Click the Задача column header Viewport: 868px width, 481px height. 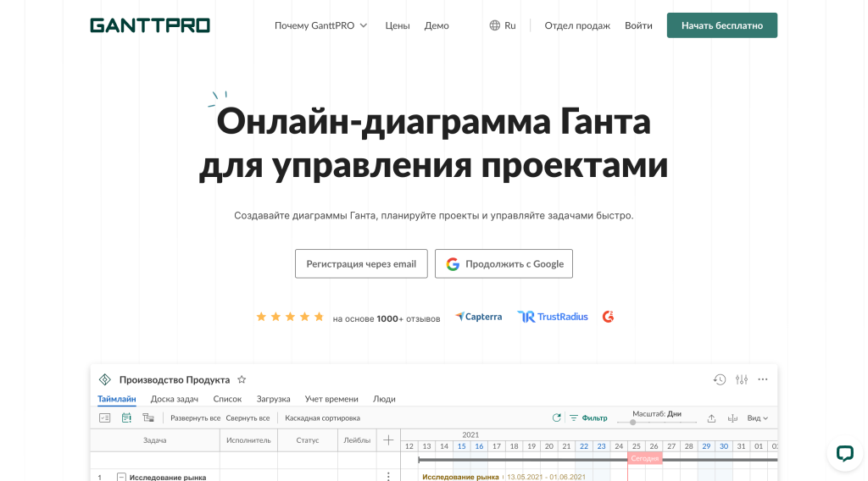[x=155, y=440]
